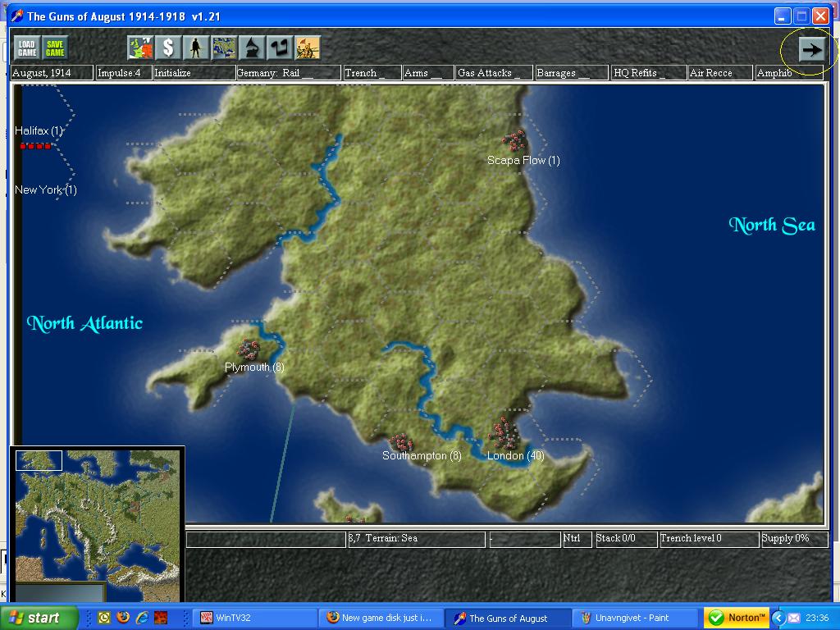This screenshot has width=840, height=630.
Task: Select the Southampton city icon on map
Action: pyautogui.click(x=400, y=442)
